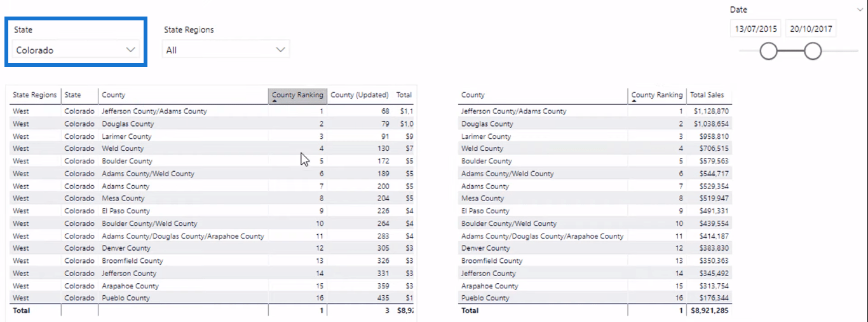868x322 pixels.
Task: Select Broomfield County in left table
Action: (x=132, y=261)
